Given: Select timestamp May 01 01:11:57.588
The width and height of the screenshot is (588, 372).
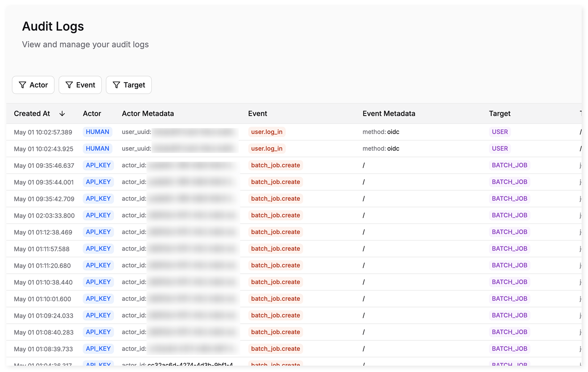Looking at the screenshot, I should [42, 249].
